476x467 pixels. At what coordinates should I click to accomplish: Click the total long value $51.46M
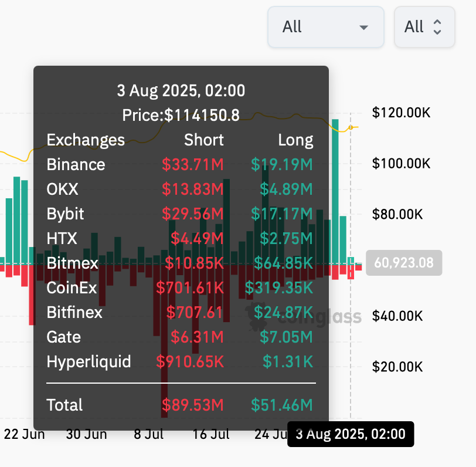[282, 405]
